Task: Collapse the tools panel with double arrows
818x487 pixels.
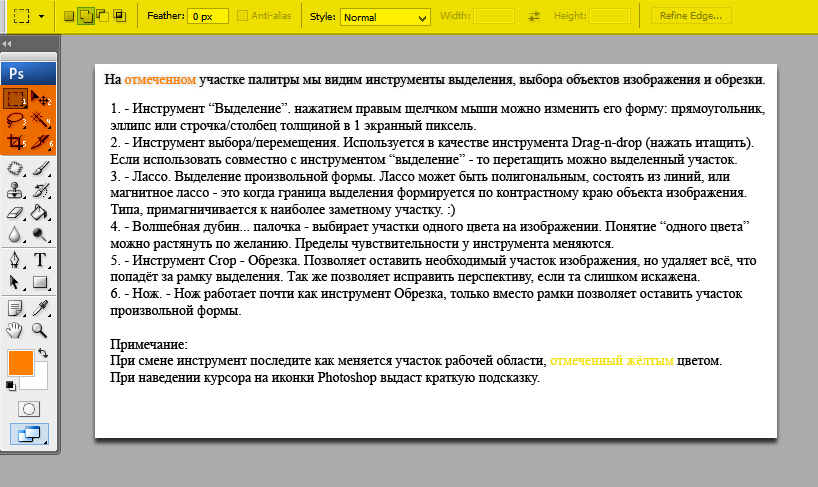Action: [7, 44]
